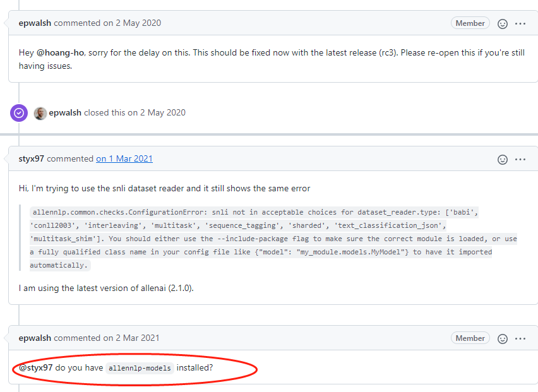Click the purple closed-issue status icon
The image size is (538, 392).
coord(18,112)
